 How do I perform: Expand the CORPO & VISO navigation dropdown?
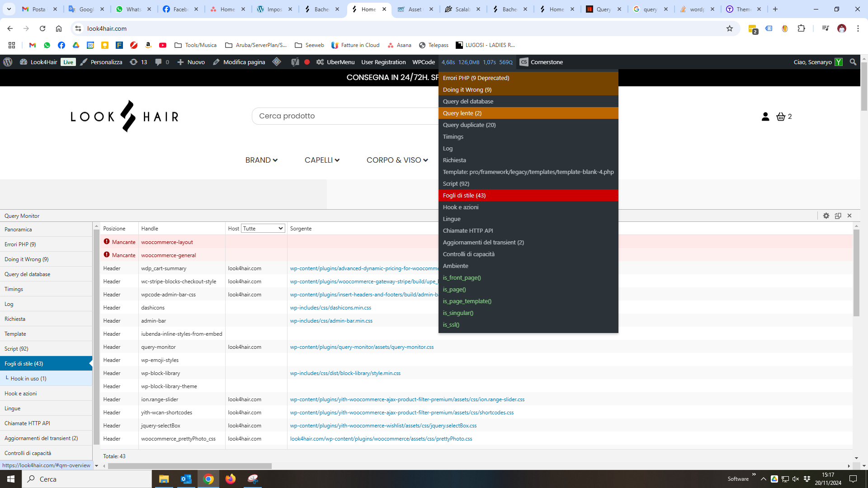[x=397, y=160]
